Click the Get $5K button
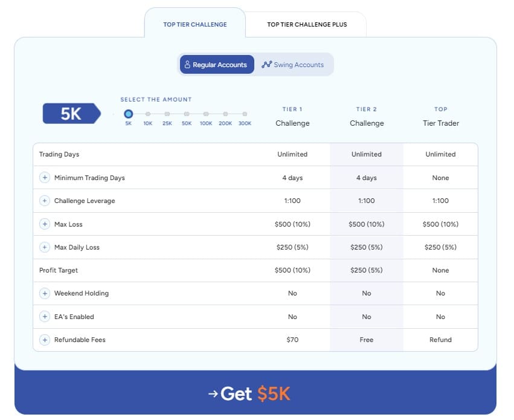The height and width of the screenshot is (420, 514). click(255, 394)
